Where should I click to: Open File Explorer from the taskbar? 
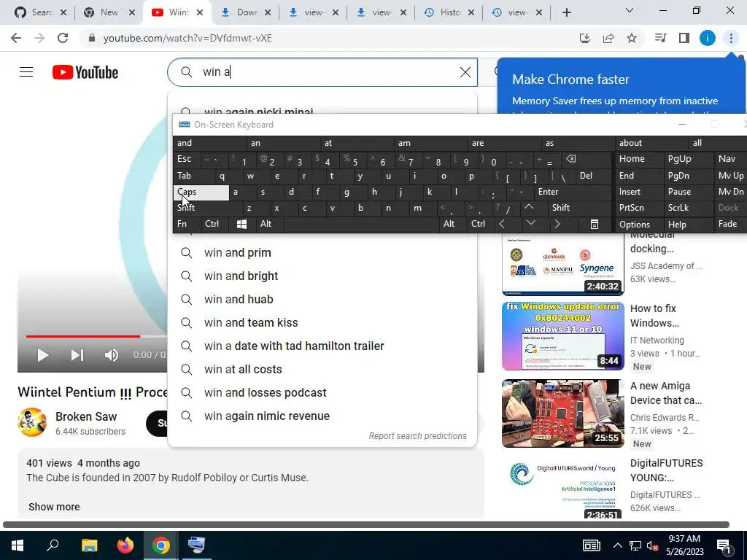click(x=89, y=545)
